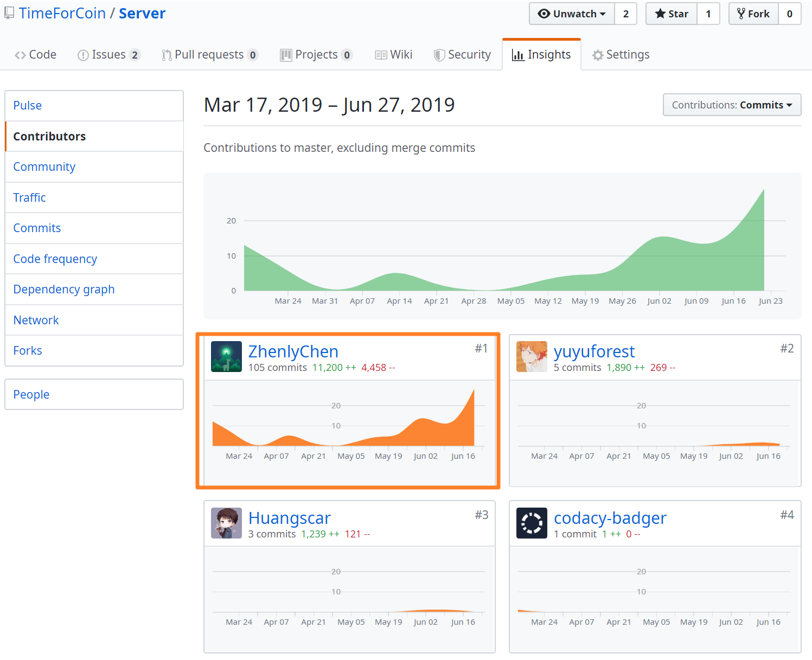Switch to the Code tab
The image size is (812, 660).
[x=35, y=55]
